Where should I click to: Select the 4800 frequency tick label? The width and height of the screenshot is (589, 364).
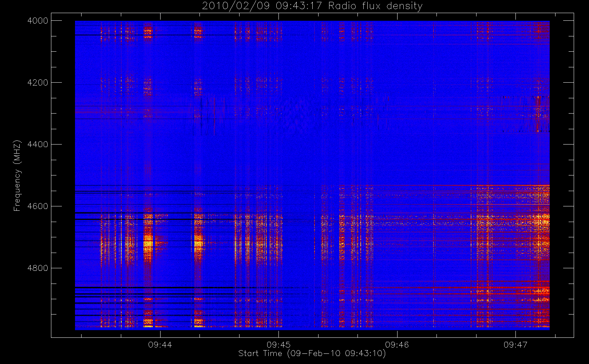coord(38,268)
